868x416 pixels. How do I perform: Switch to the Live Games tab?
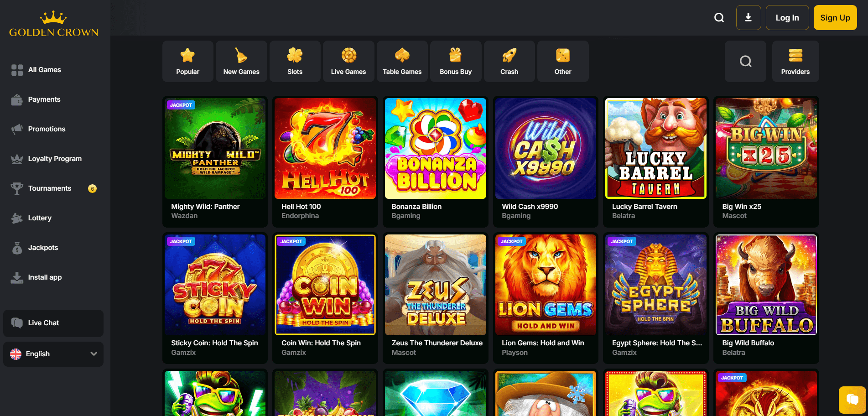[348, 61]
